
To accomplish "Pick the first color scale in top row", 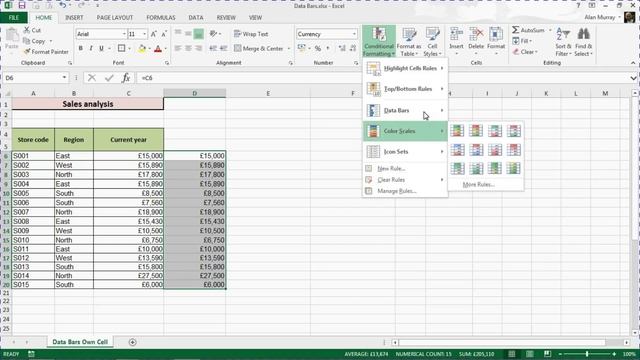I will 457,131.
